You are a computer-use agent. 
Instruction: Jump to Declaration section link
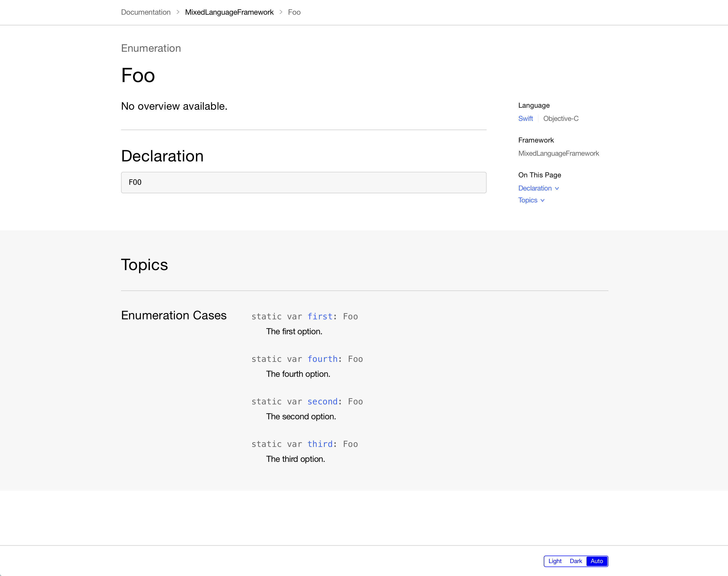click(x=535, y=188)
